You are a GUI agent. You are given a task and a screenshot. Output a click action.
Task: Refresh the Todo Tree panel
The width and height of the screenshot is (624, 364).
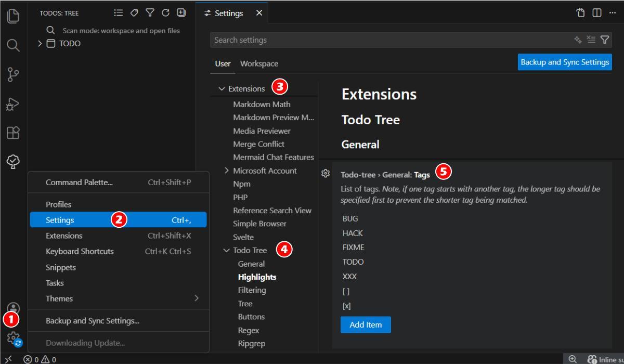tap(165, 12)
